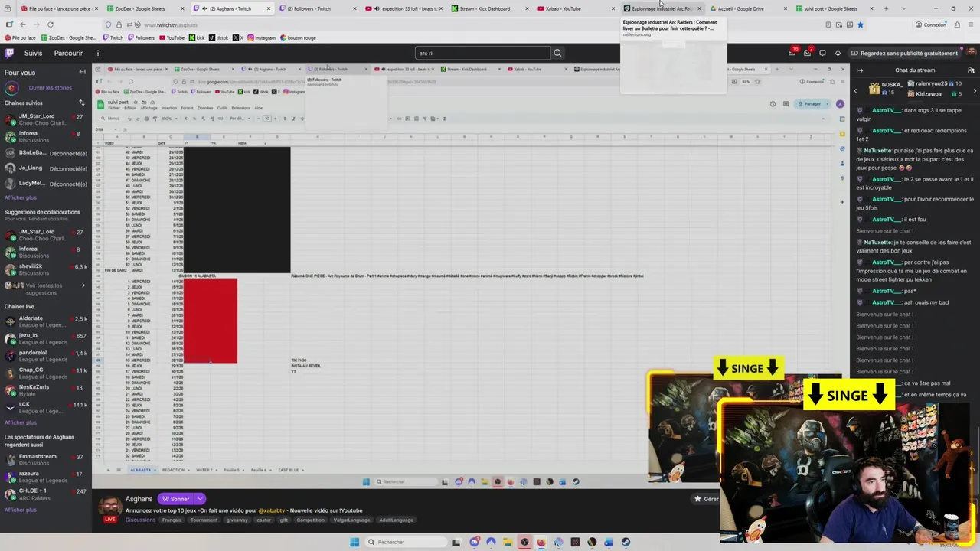Open followed channel LadyMel…

(46, 184)
